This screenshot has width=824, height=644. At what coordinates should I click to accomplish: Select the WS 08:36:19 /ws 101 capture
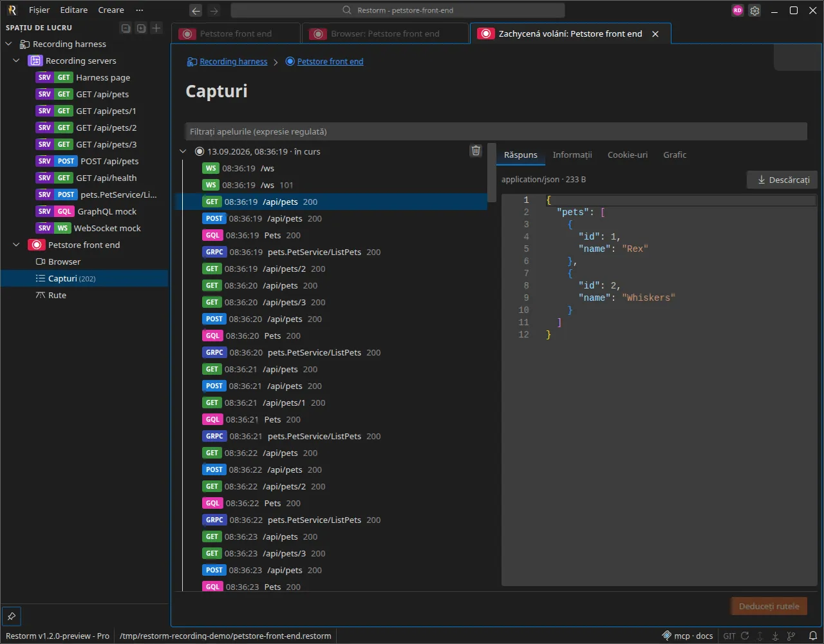pyautogui.click(x=332, y=185)
